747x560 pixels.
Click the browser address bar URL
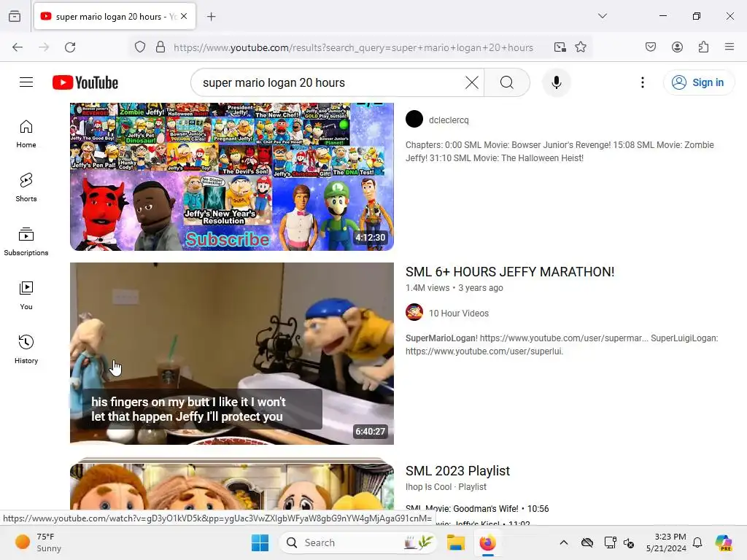[x=353, y=47]
